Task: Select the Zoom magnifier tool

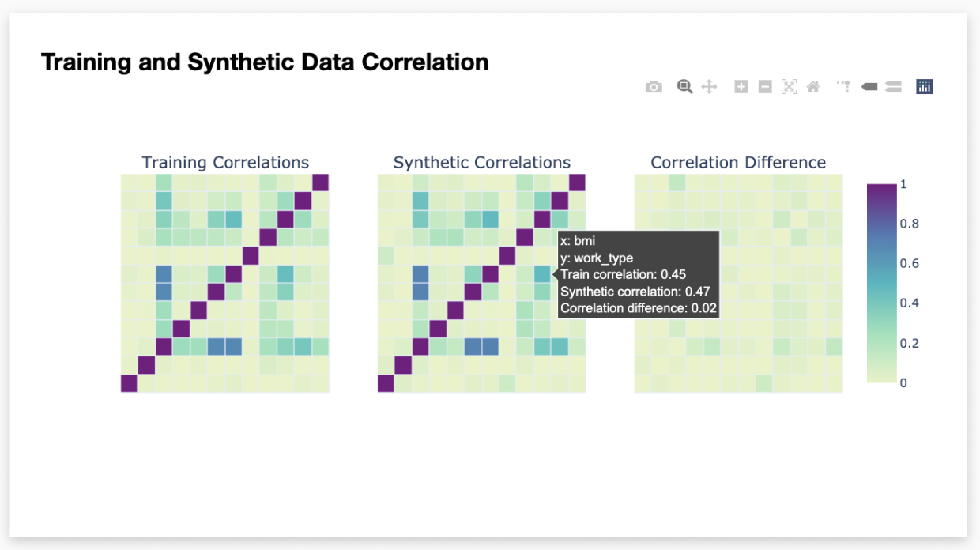Action: click(x=685, y=87)
